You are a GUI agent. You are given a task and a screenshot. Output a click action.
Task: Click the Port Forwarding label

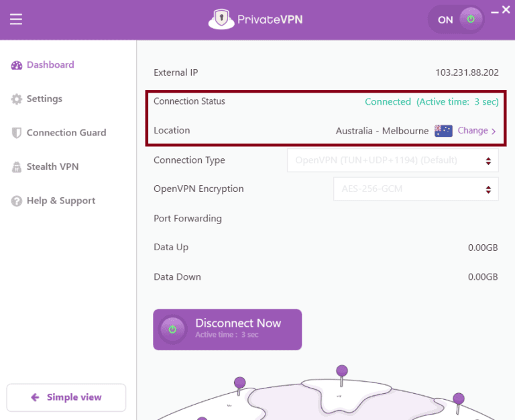pyautogui.click(x=188, y=219)
